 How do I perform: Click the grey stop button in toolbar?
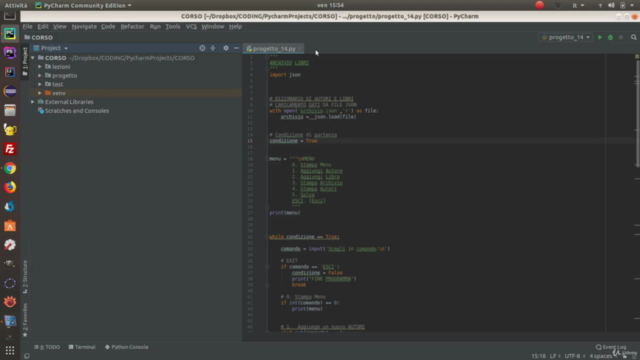[x=621, y=37]
